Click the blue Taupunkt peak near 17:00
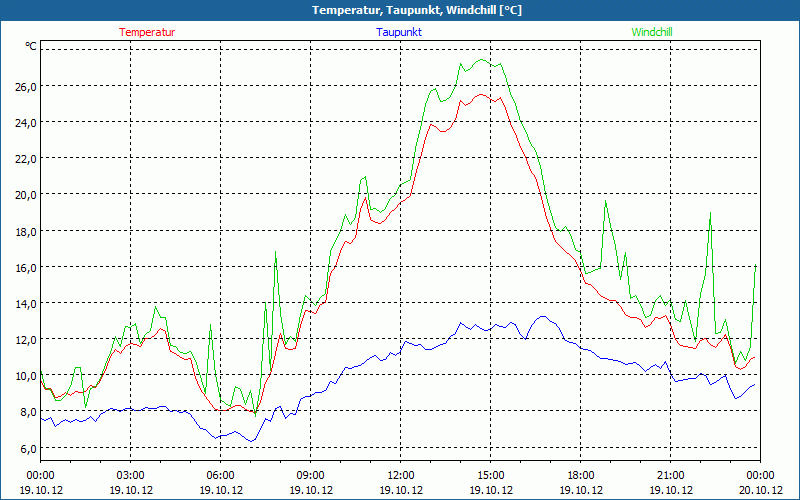This screenshot has height=500, width=800. [x=543, y=316]
